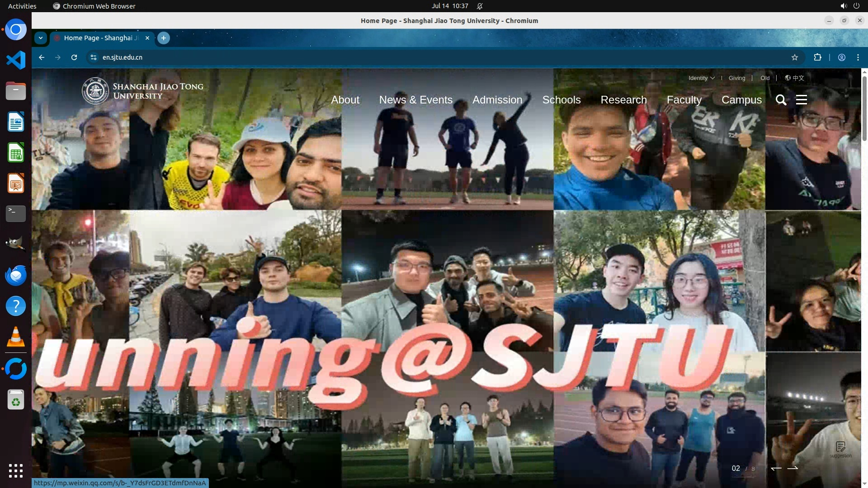Click the Giving link
Viewport: 868px width, 488px height.
point(736,78)
